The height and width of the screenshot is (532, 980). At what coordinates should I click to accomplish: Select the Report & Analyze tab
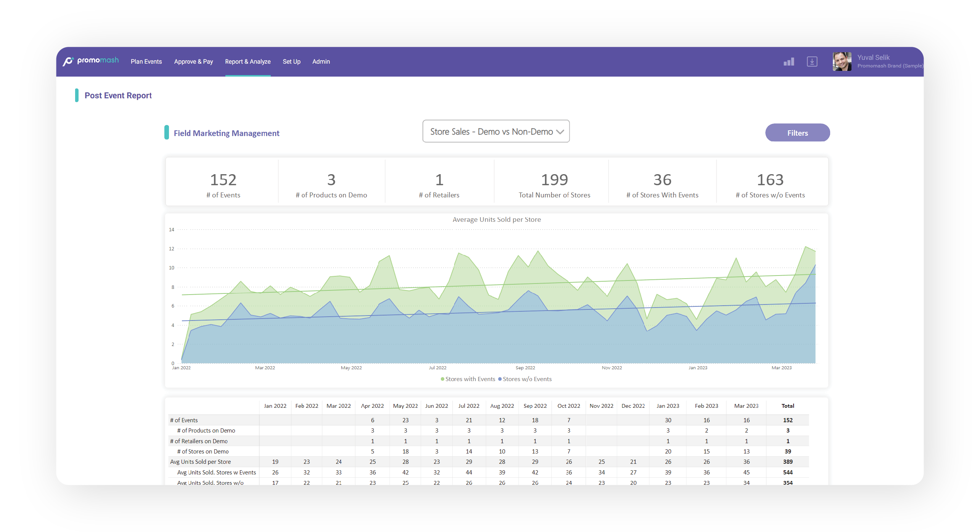(248, 62)
